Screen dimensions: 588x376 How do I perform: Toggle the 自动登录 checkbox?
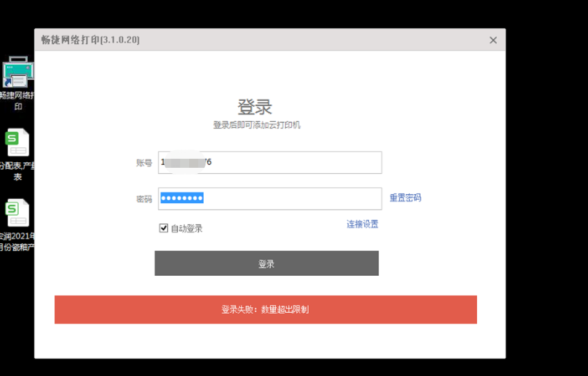(164, 228)
